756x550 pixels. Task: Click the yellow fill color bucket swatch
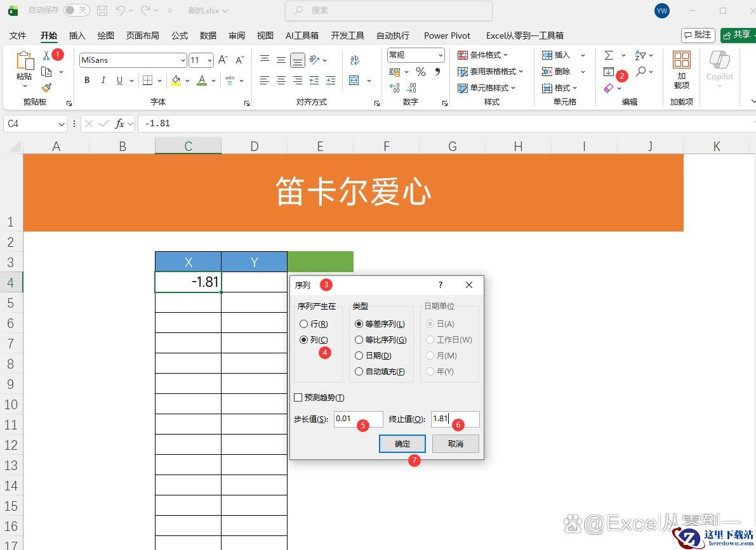tap(176, 81)
